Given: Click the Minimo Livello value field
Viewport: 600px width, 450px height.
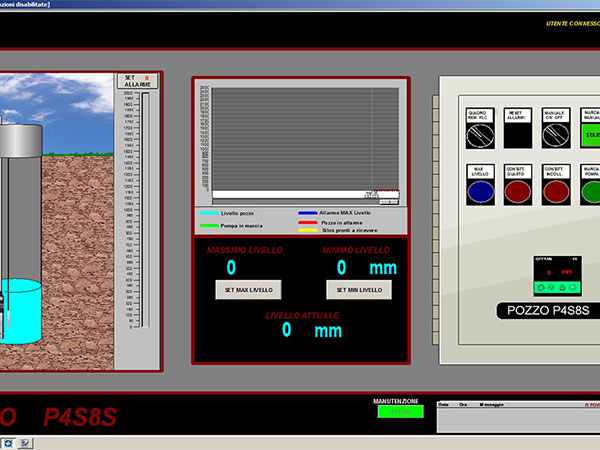Looking at the screenshot, I should click(342, 268).
